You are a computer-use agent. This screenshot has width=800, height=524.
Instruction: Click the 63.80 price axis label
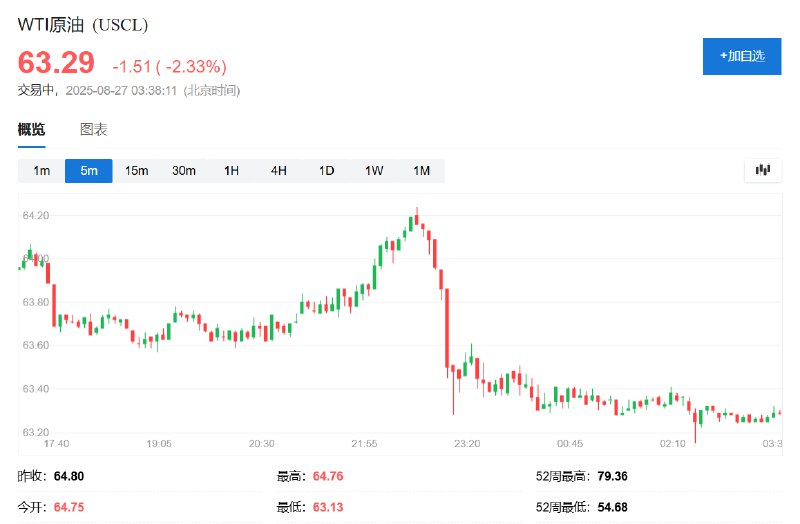36,302
